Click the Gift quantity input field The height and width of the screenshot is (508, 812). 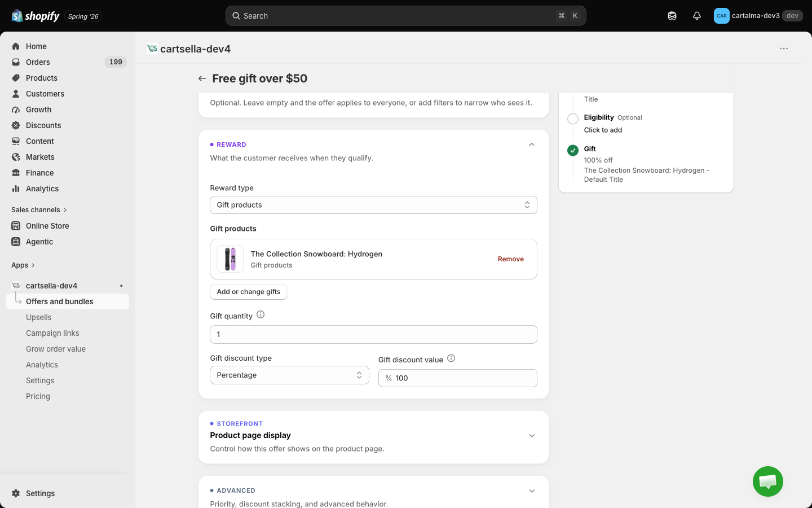(373, 334)
